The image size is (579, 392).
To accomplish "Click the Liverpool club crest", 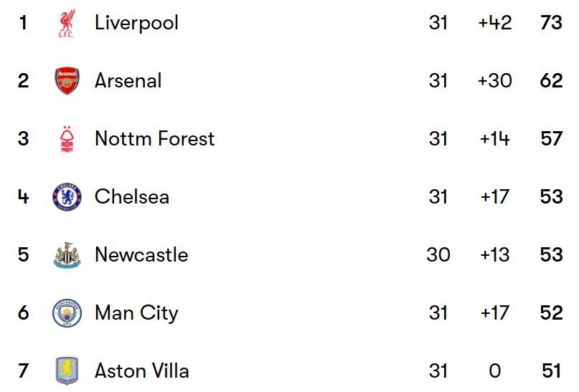I will point(67,23).
